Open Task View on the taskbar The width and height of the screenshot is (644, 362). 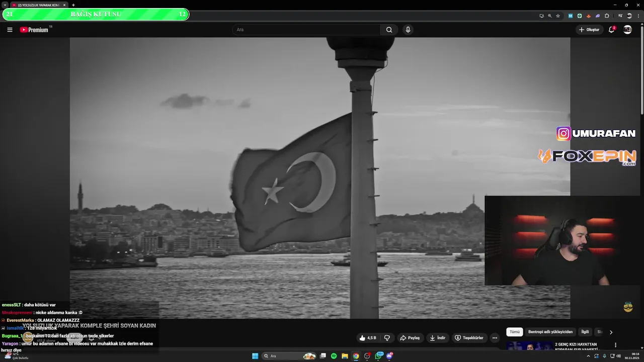click(x=323, y=356)
